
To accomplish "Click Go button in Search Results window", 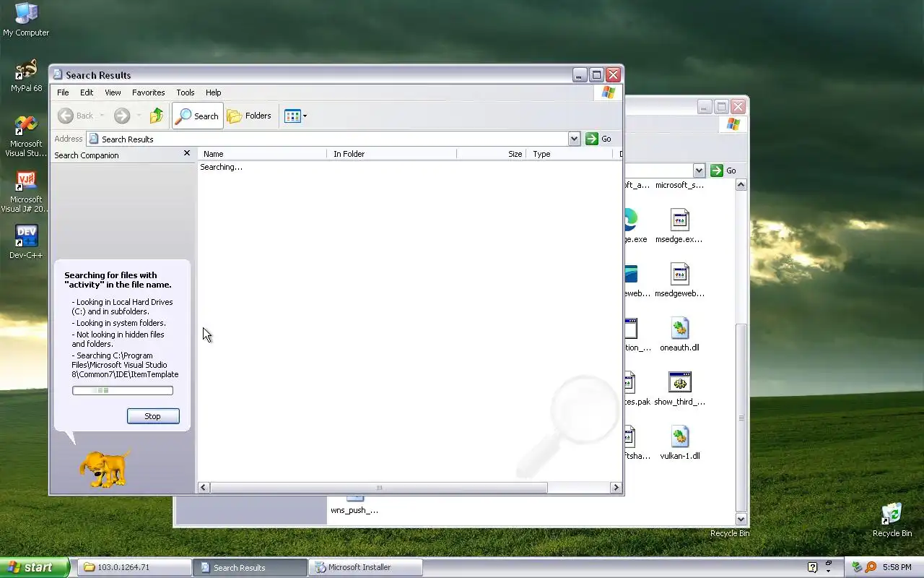I will (599, 139).
